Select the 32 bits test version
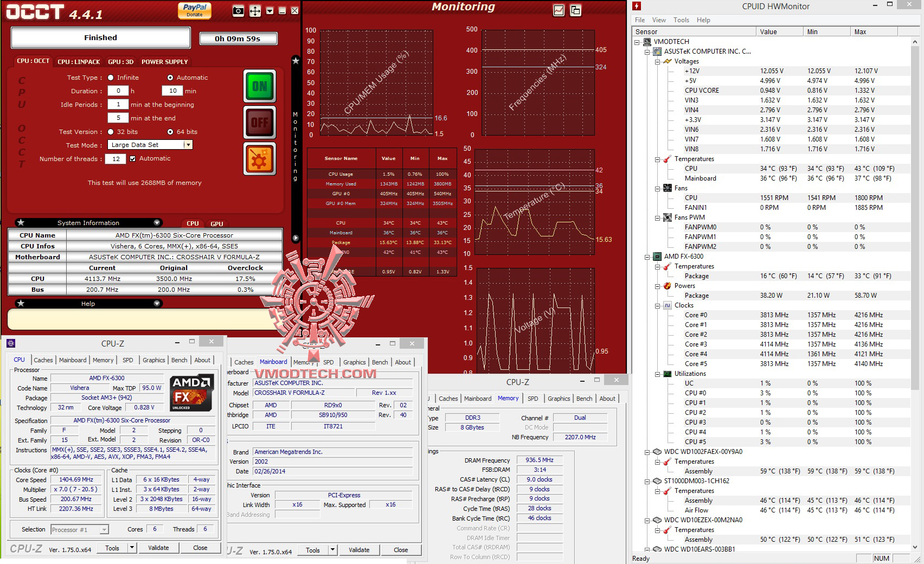The height and width of the screenshot is (564, 924). click(111, 132)
